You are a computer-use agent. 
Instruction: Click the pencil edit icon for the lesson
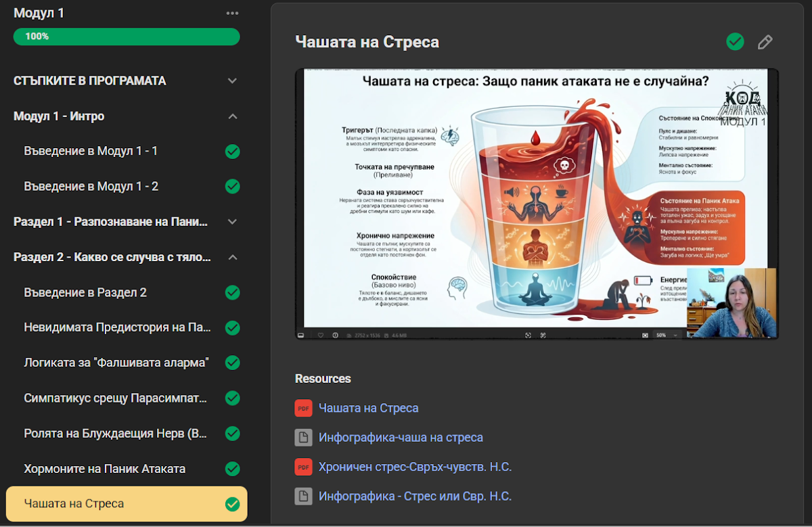(765, 42)
